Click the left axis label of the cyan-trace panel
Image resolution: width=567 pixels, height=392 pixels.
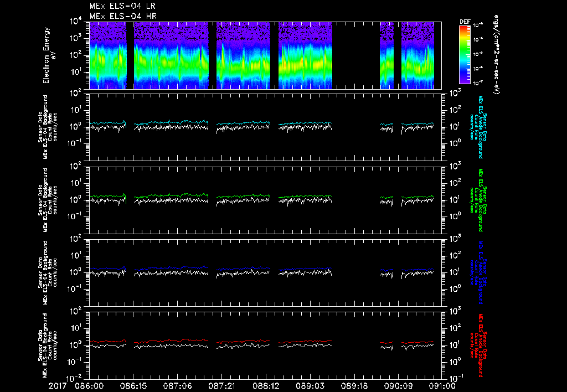pyautogui.click(x=48, y=127)
